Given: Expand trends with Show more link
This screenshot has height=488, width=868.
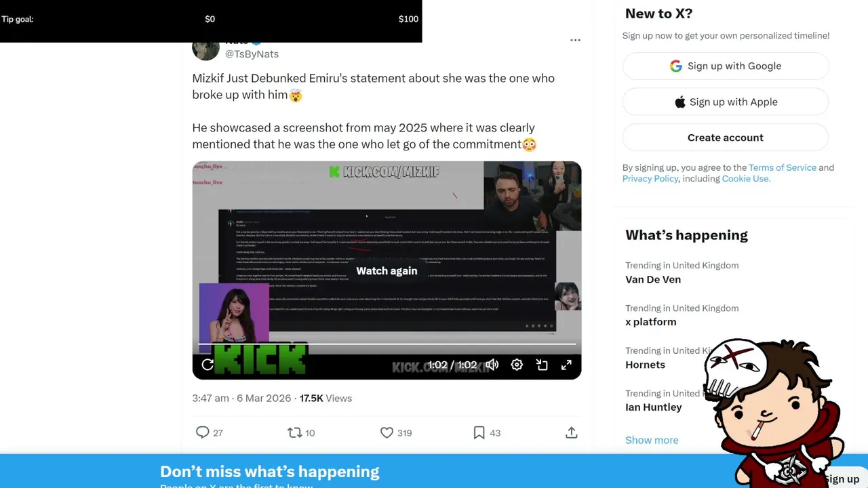Looking at the screenshot, I should pos(652,440).
